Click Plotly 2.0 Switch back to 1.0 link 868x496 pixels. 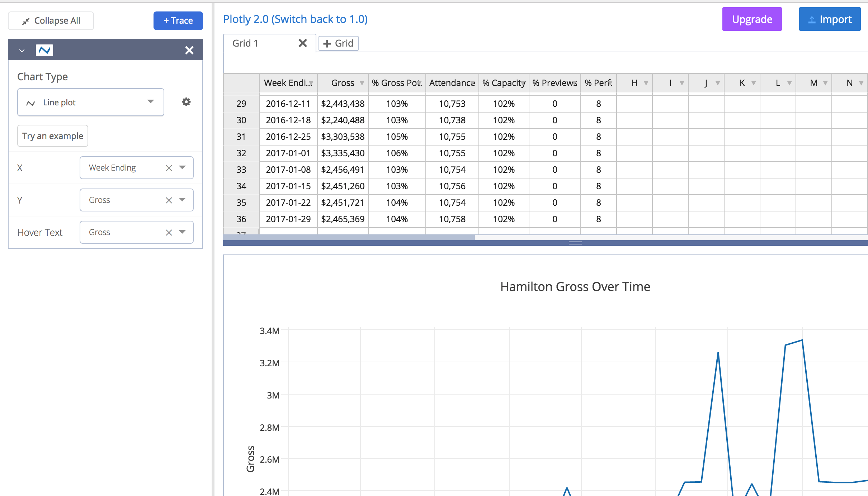click(295, 19)
